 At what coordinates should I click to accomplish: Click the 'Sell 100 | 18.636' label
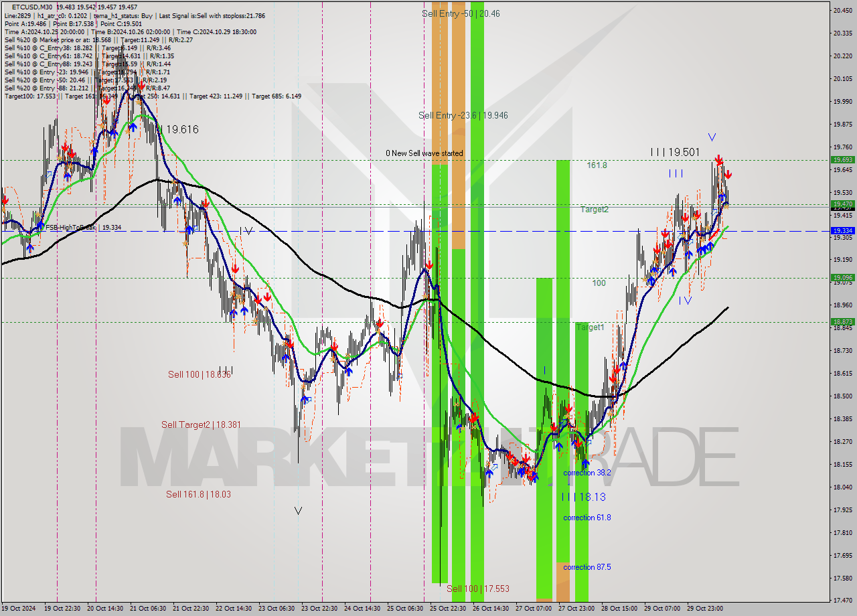[200, 375]
